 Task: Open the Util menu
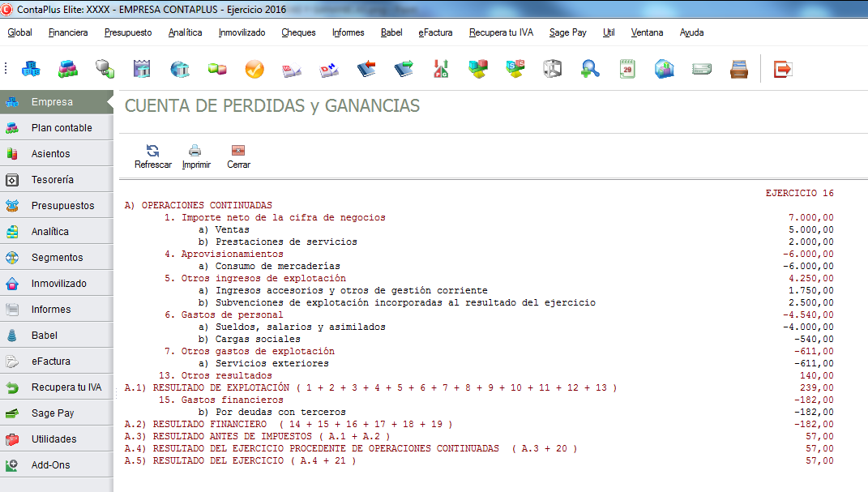[x=609, y=32]
